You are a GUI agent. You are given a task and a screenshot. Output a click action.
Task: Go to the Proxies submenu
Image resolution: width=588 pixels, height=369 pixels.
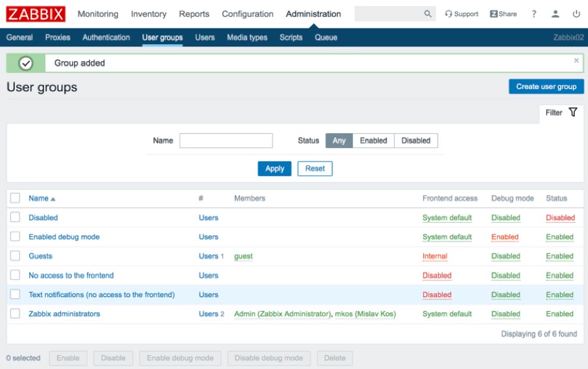click(58, 38)
